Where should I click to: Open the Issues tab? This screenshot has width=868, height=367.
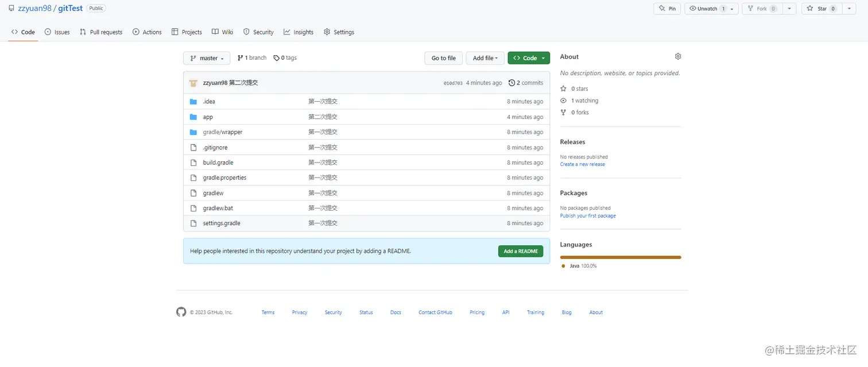57,32
